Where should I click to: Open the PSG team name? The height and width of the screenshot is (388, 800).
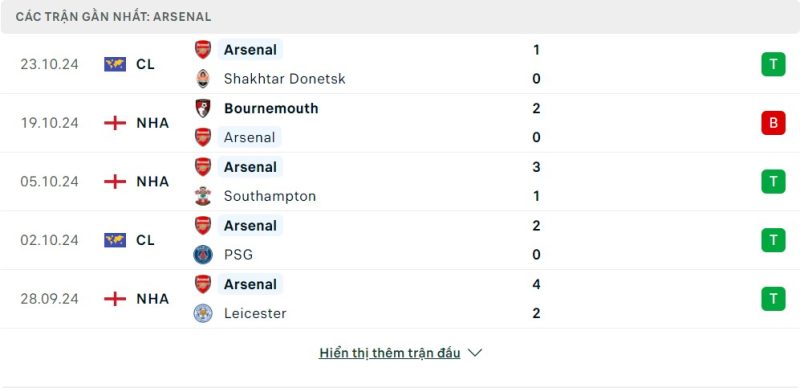238,255
